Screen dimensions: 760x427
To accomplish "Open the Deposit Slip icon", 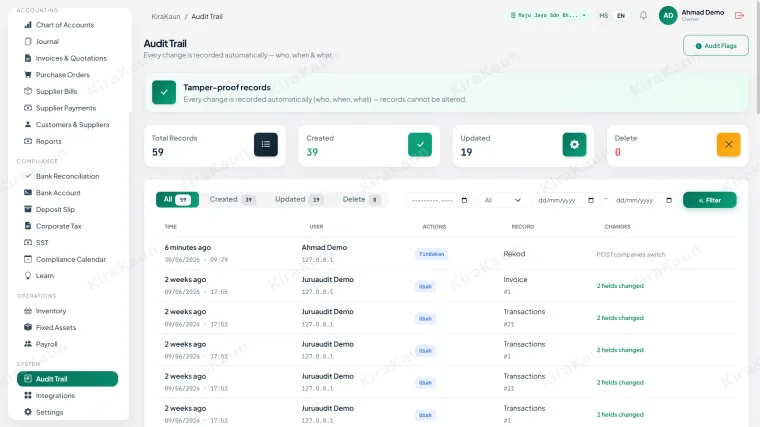I will (28, 209).
